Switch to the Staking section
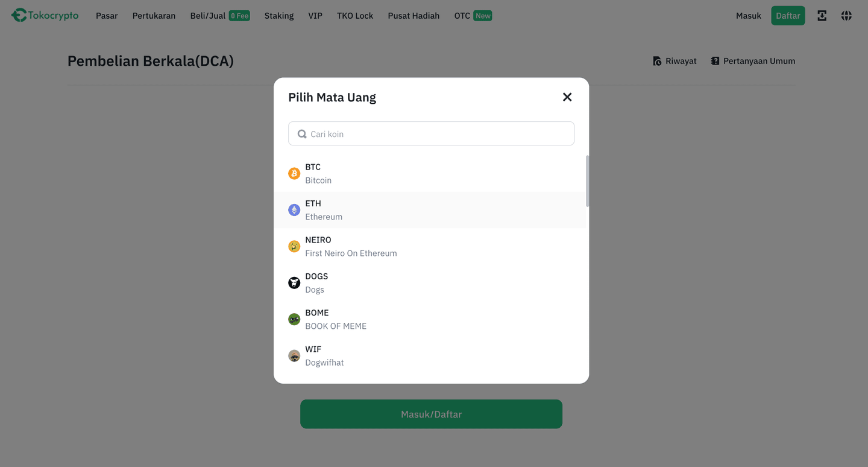 pyautogui.click(x=278, y=16)
